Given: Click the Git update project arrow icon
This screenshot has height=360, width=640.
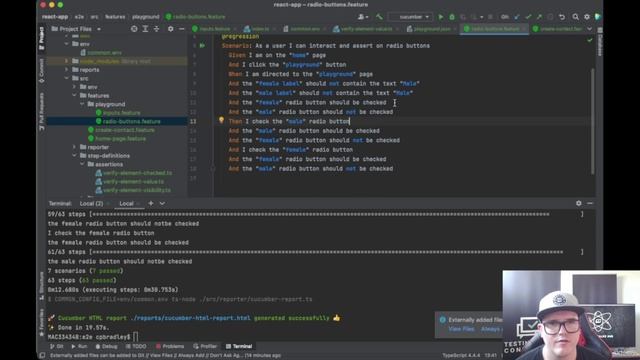Looking at the screenshot, I should click(x=517, y=17).
